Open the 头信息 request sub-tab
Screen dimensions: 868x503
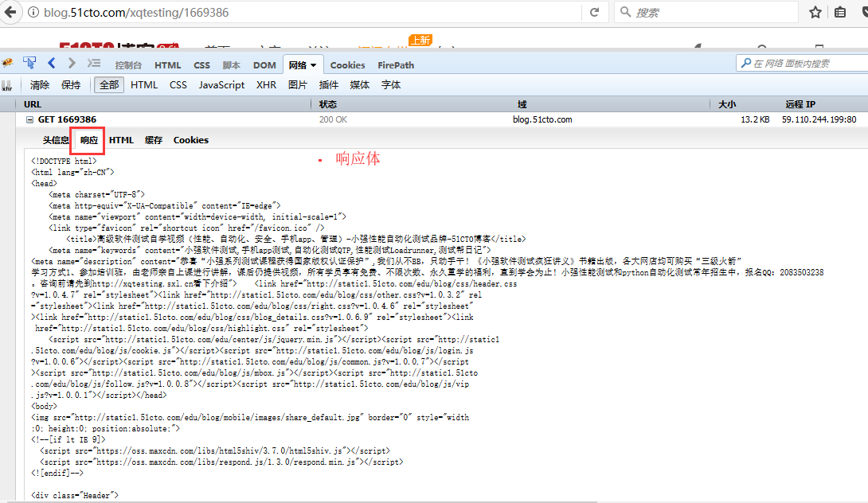[x=56, y=141]
